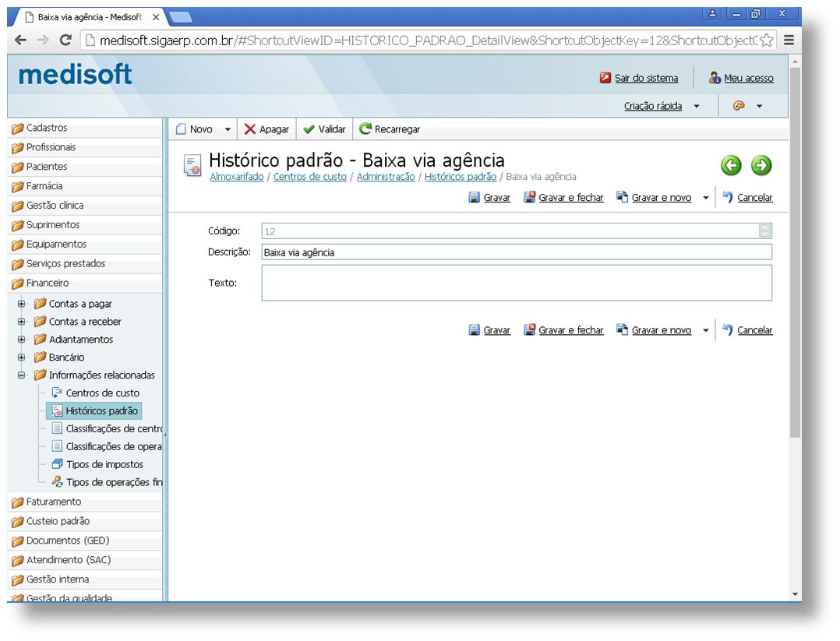Select Centros de custo tree item
This screenshot has width=840, height=641.
[95, 393]
